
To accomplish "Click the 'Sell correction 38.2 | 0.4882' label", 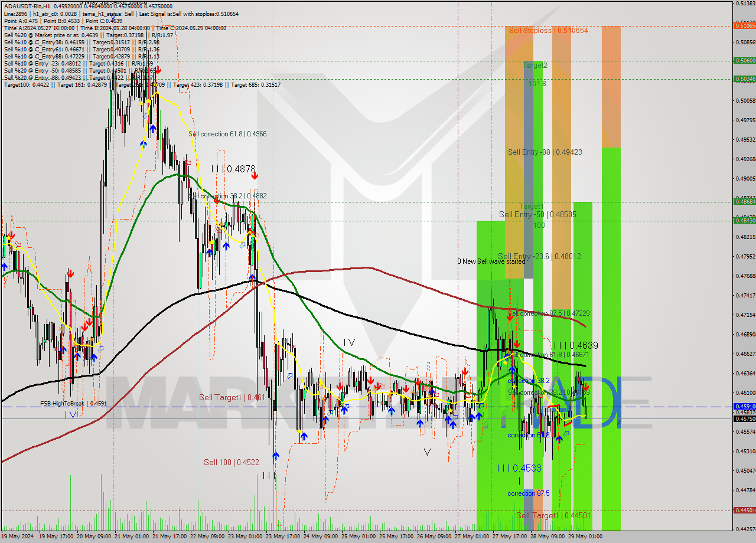I will pyautogui.click(x=227, y=196).
